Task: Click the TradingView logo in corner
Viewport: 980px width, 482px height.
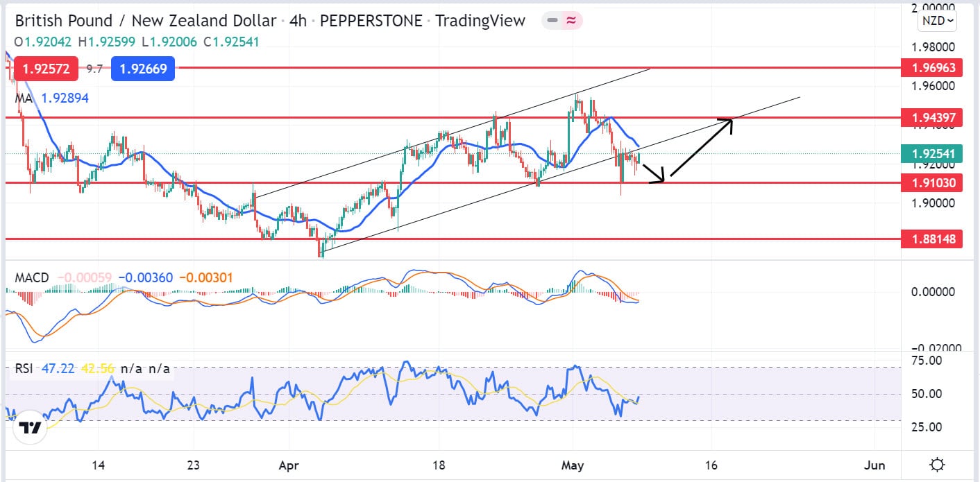Action: point(30,429)
